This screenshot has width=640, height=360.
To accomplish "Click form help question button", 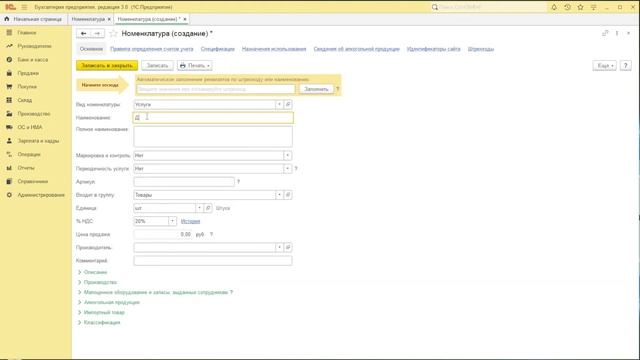I will [625, 65].
